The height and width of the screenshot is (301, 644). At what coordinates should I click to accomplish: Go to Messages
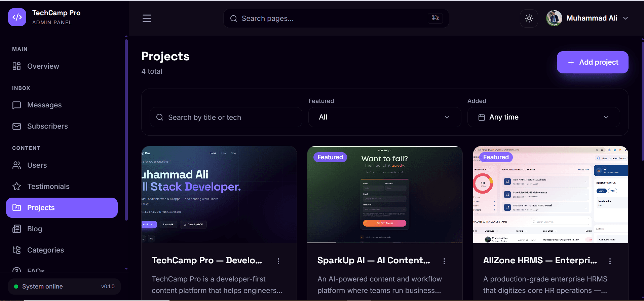[62, 105]
